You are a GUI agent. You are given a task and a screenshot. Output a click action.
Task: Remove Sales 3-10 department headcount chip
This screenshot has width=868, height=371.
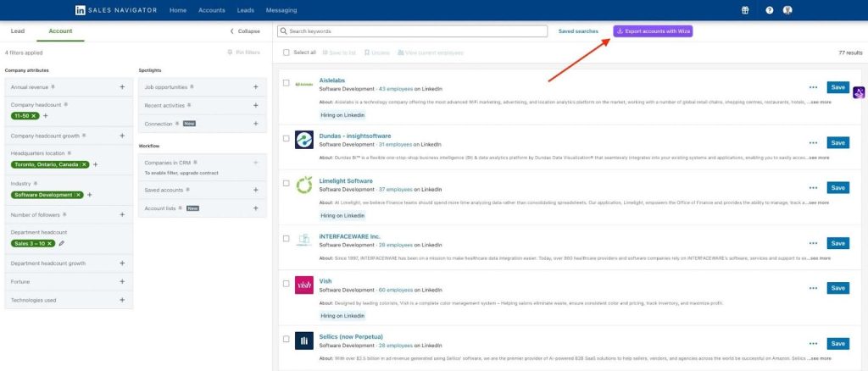(x=49, y=243)
